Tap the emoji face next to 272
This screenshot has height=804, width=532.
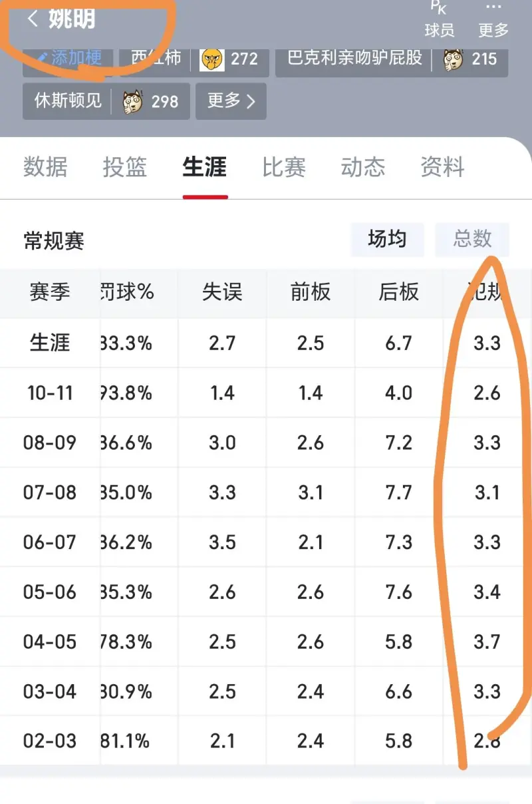tap(212, 59)
